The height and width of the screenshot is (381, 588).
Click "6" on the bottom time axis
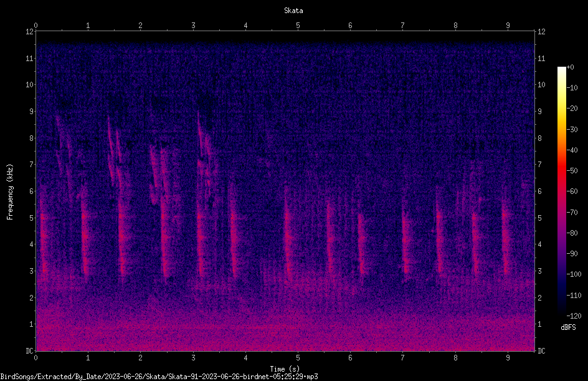(x=350, y=358)
